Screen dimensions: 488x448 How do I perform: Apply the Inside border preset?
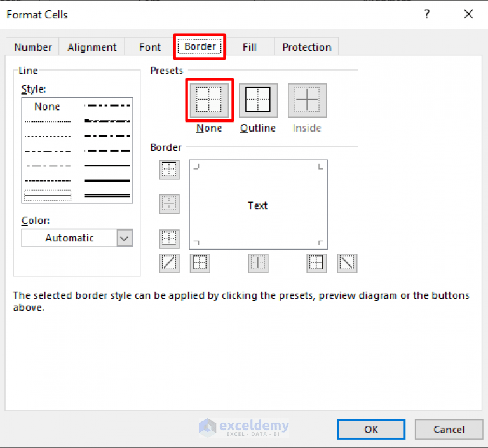click(x=307, y=100)
